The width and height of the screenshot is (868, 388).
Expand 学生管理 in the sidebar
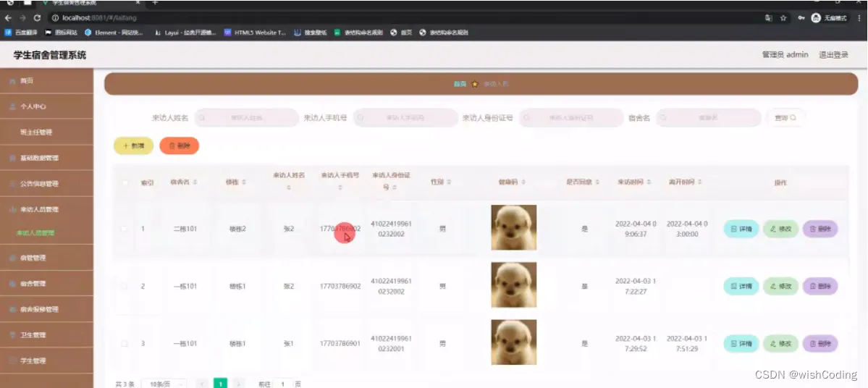(x=46, y=361)
